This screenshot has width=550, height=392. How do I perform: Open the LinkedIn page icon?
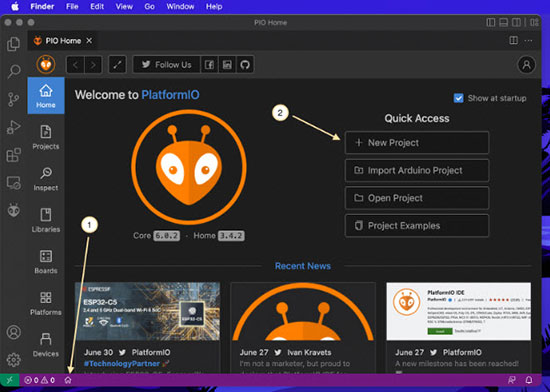coord(227,65)
